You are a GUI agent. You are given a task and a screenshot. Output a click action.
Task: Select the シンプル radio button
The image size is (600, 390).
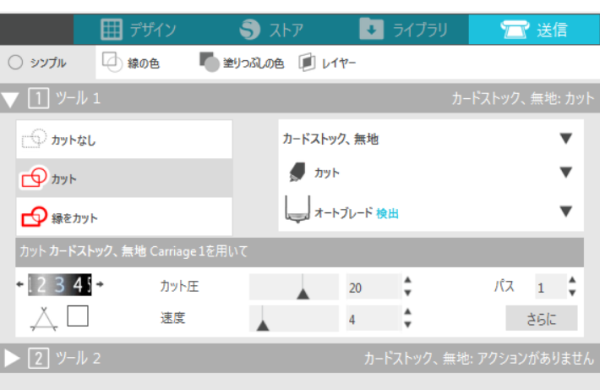pos(16,62)
